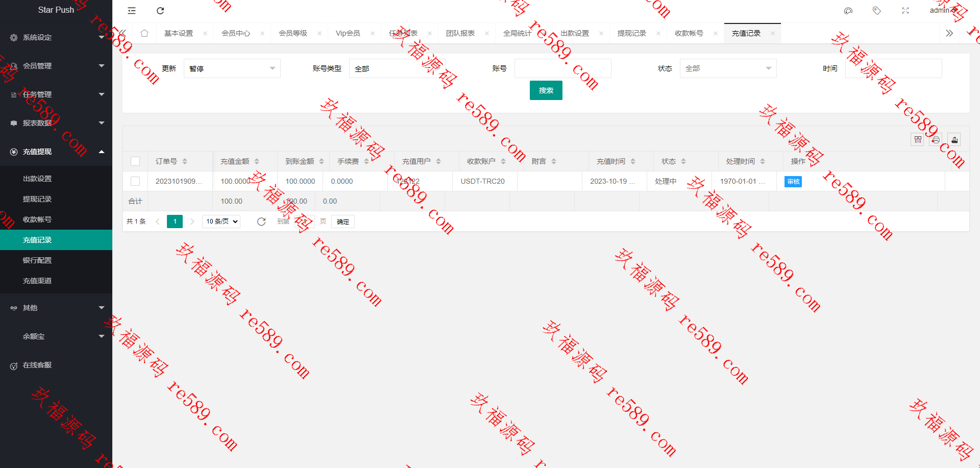The height and width of the screenshot is (468, 980).
Task: Open 收款帐号 in sidebar submenu
Action: tap(56, 219)
